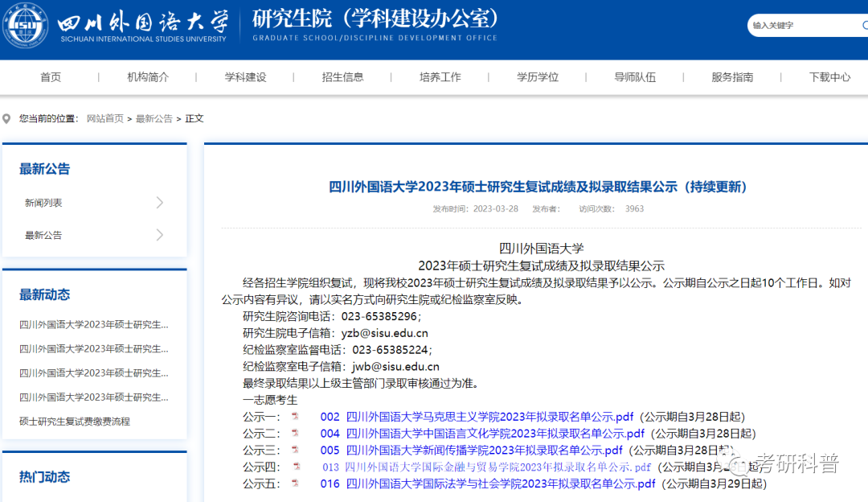Follow the 网站首页 breadcrumb link
Screen dimensions: 868x502
(x=105, y=118)
